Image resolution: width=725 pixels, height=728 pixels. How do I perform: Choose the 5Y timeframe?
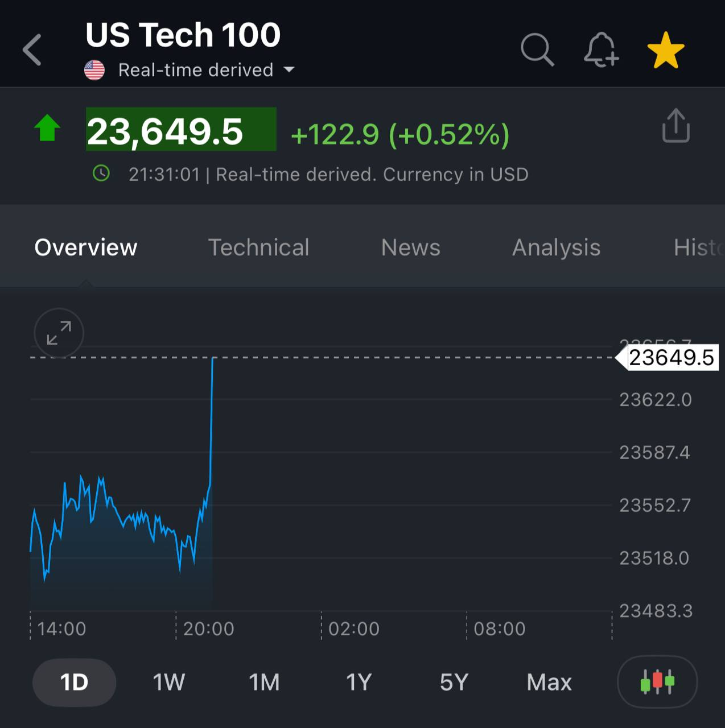click(454, 682)
